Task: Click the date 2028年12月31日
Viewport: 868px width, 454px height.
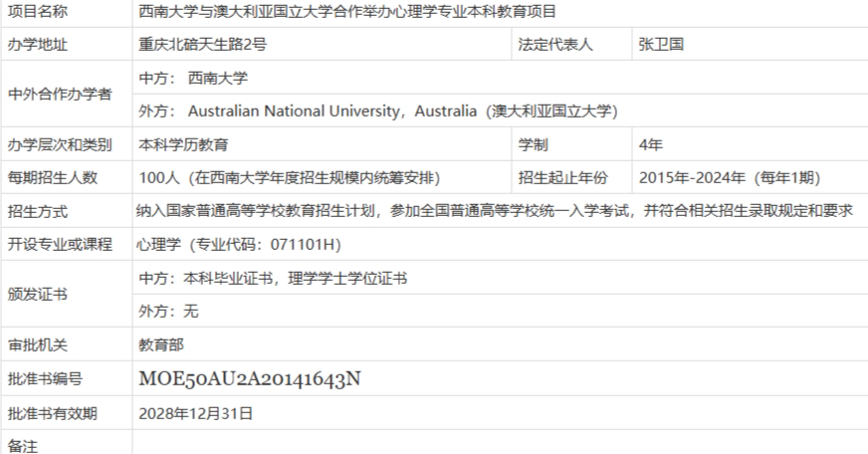Action: coord(196,413)
